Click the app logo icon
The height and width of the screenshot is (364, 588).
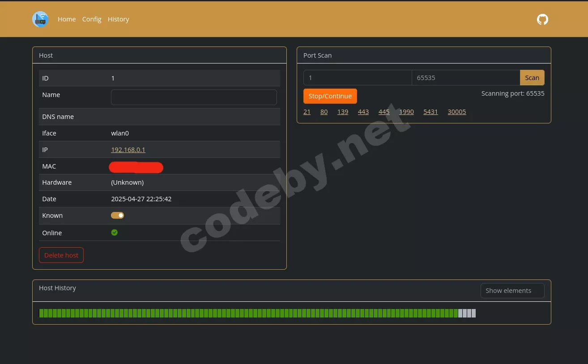coord(40,19)
